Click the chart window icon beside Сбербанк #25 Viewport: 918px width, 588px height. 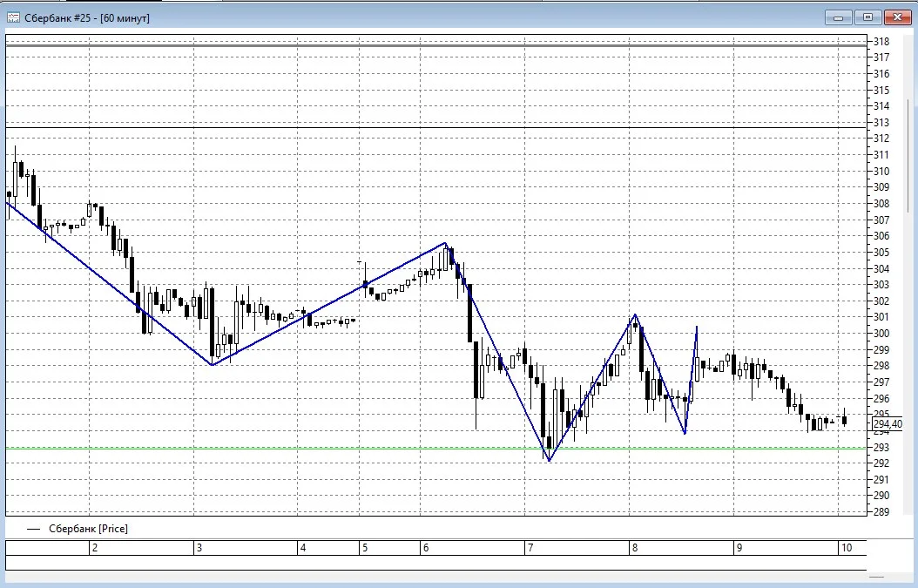coord(13,17)
